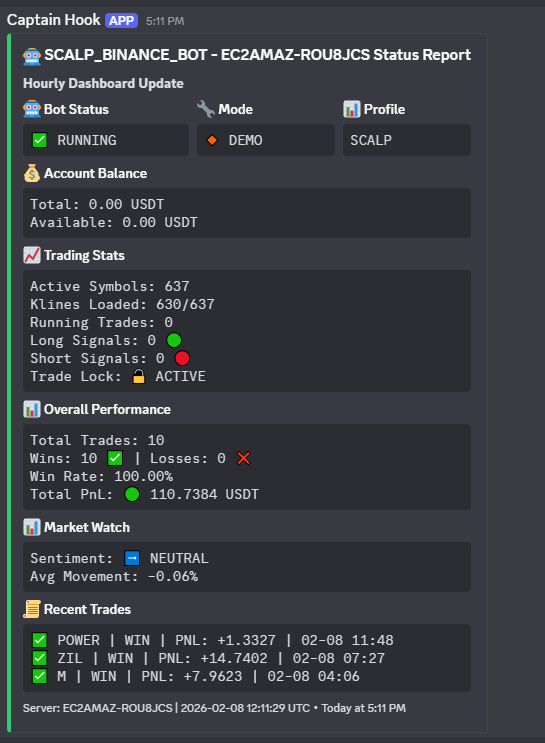The image size is (545, 743).
Task: Click the Captain Hook username
Action: 54,20
